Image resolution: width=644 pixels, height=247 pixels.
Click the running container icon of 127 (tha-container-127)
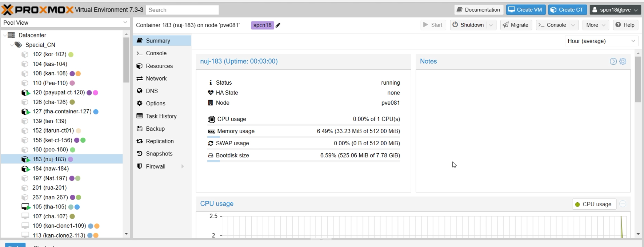point(25,112)
